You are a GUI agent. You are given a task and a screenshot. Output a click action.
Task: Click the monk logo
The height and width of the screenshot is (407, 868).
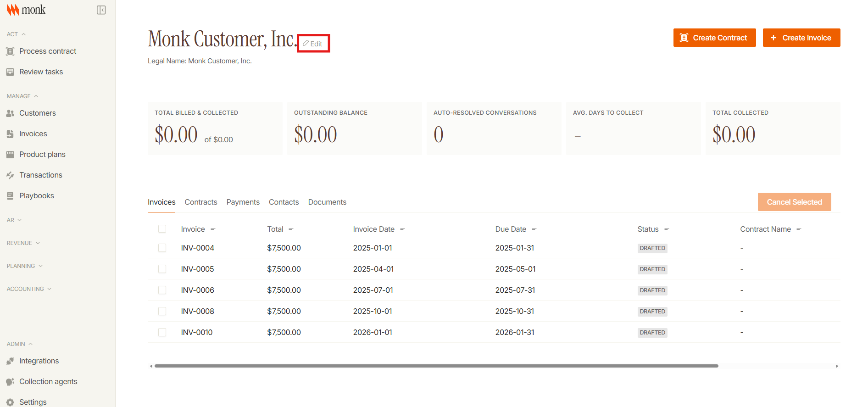point(26,10)
